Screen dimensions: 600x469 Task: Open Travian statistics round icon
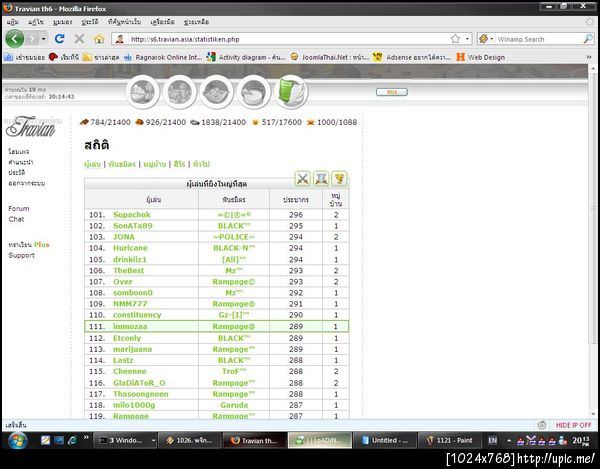point(254,92)
